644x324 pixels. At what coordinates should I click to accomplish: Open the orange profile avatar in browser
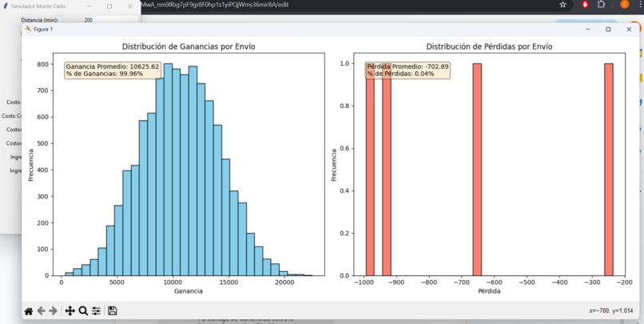click(x=624, y=5)
